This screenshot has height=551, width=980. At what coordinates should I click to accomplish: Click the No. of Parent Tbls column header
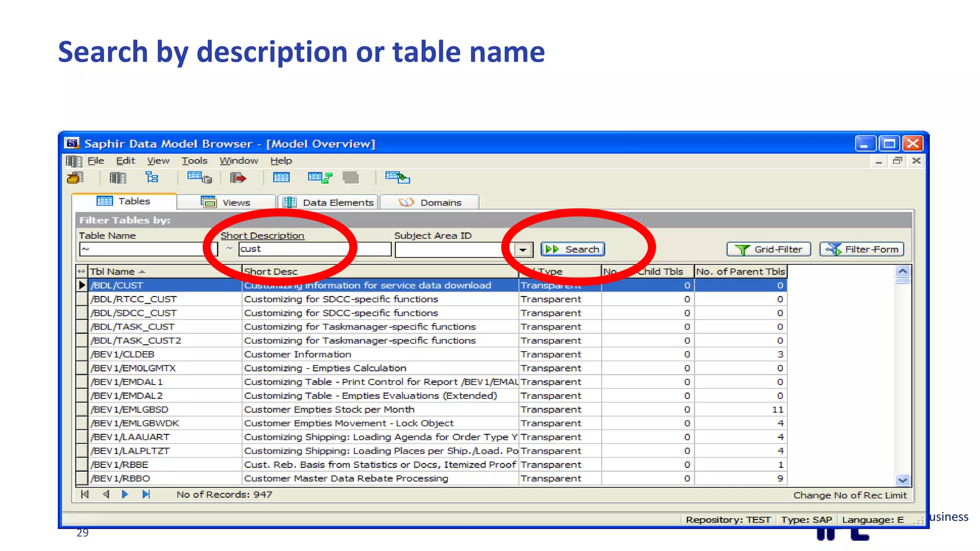pyautogui.click(x=740, y=271)
